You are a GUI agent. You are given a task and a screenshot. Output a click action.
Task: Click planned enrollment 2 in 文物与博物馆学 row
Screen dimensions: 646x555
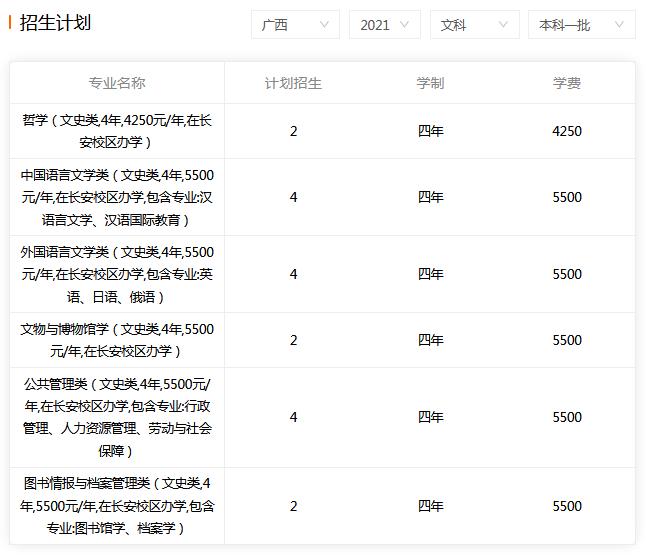point(293,340)
